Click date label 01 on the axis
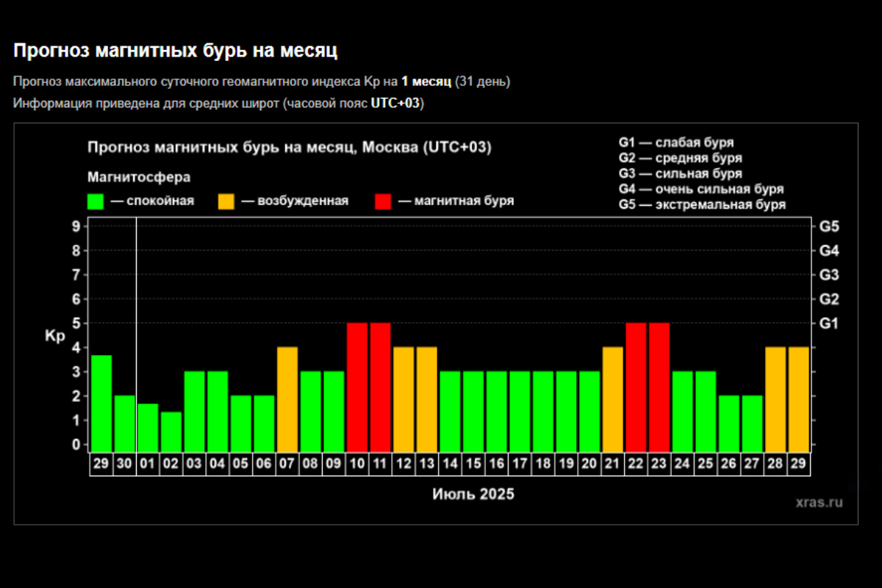 click(148, 465)
